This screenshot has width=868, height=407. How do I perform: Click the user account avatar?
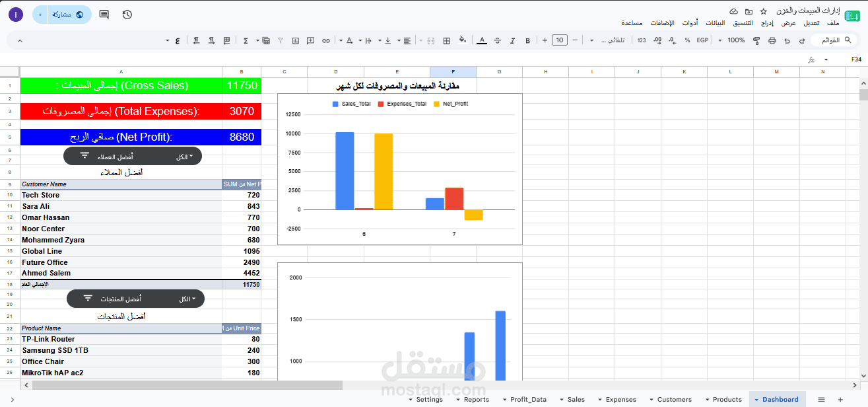15,15
